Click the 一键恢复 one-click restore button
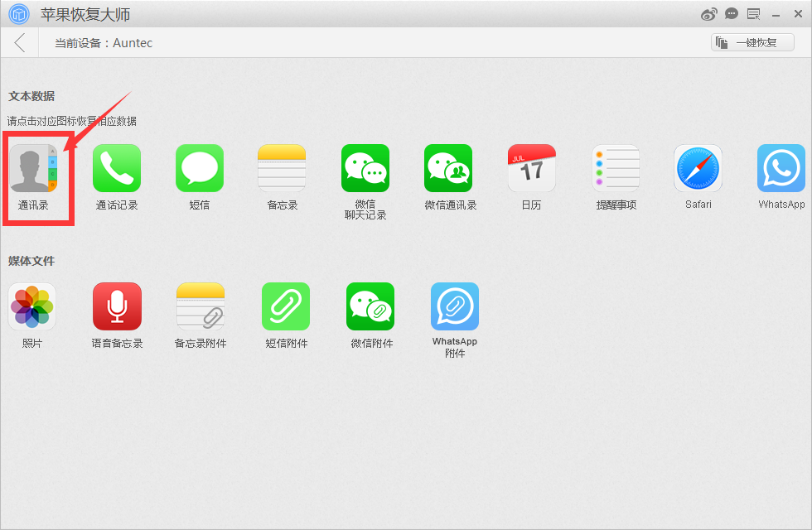This screenshot has width=812, height=530. 752,42
